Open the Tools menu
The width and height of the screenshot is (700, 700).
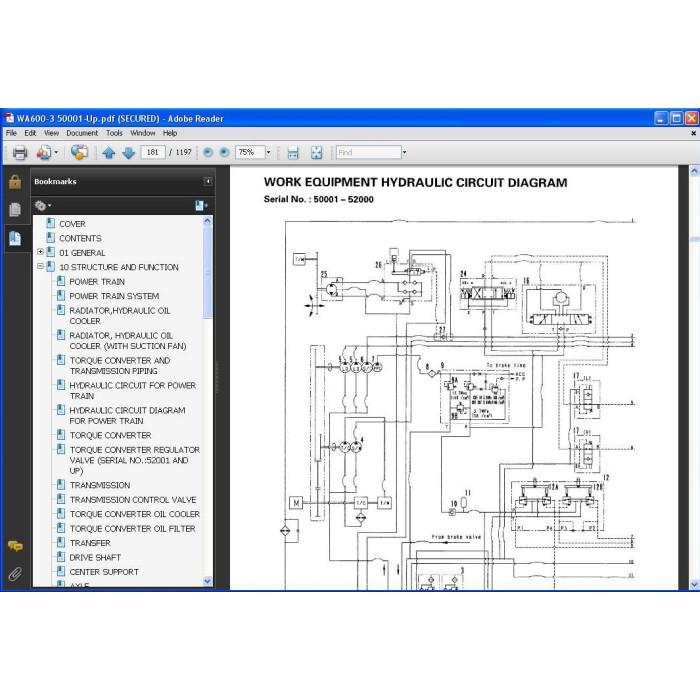(114, 133)
